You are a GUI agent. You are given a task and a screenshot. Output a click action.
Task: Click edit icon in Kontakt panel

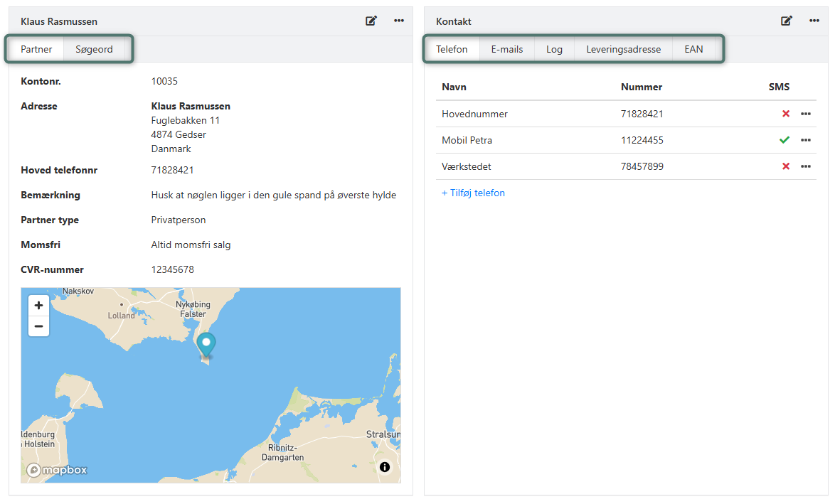(787, 21)
